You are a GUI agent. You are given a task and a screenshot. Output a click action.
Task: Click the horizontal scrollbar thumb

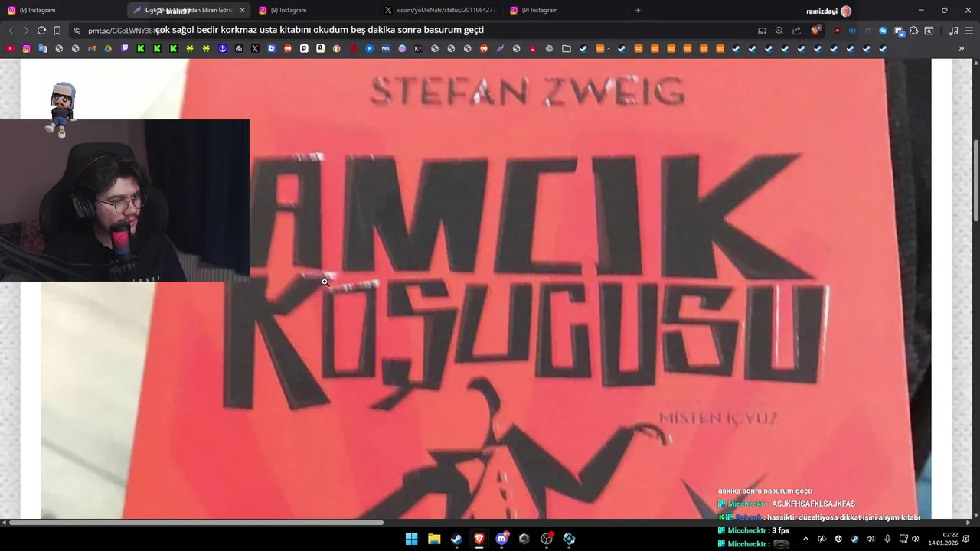196,523
